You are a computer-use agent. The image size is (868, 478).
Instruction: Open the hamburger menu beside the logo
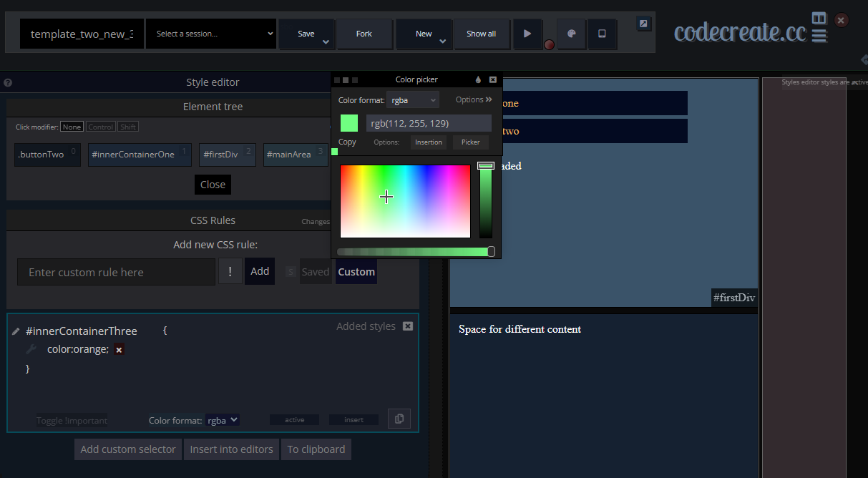pyautogui.click(x=819, y=35)
